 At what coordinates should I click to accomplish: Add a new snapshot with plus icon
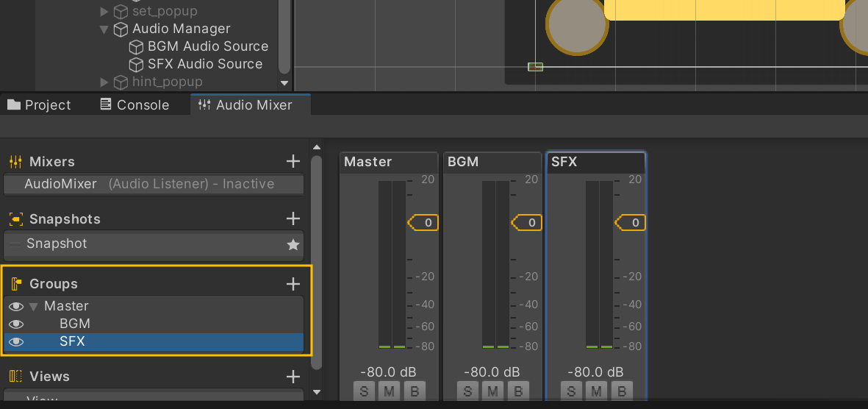tap(293, 218)
